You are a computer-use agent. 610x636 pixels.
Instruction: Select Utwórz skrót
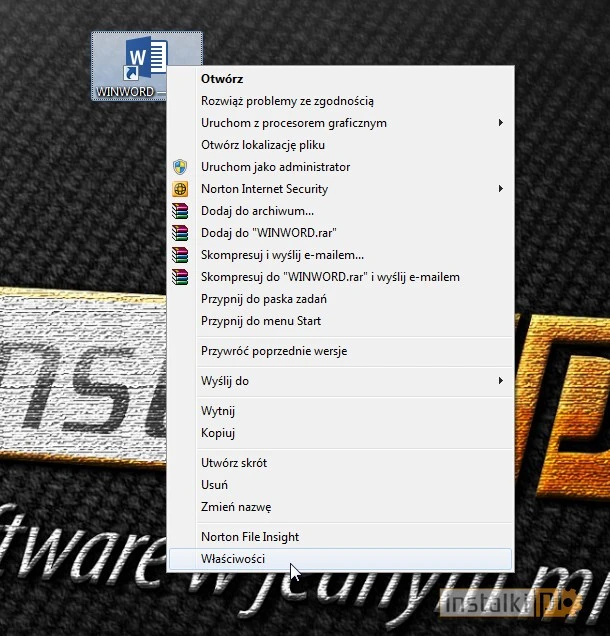pyautogui.click(x=234, y=463)
